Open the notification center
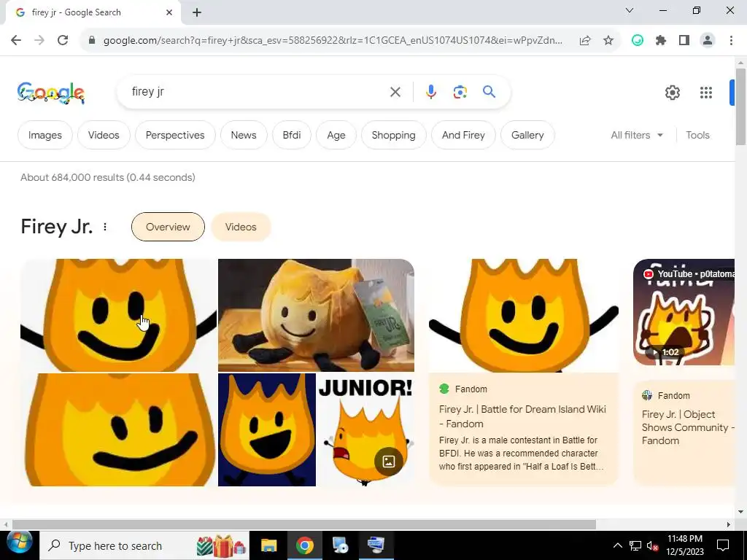 click(x=723, y=545)
